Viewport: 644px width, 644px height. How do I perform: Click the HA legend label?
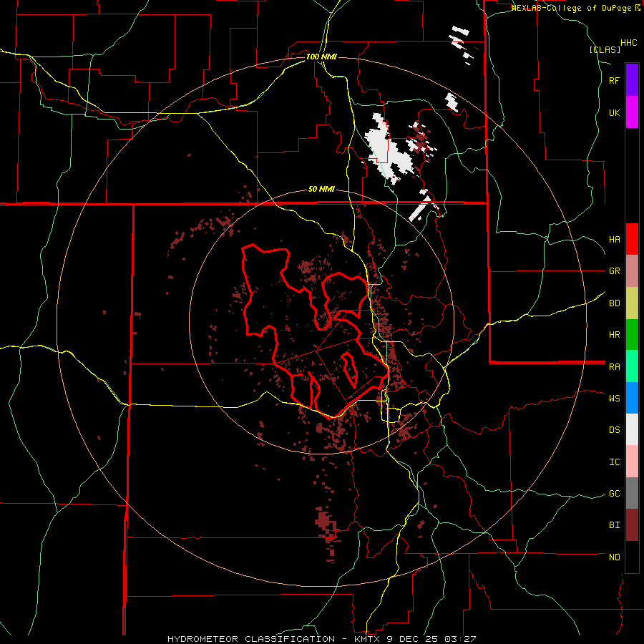[615, 240]
